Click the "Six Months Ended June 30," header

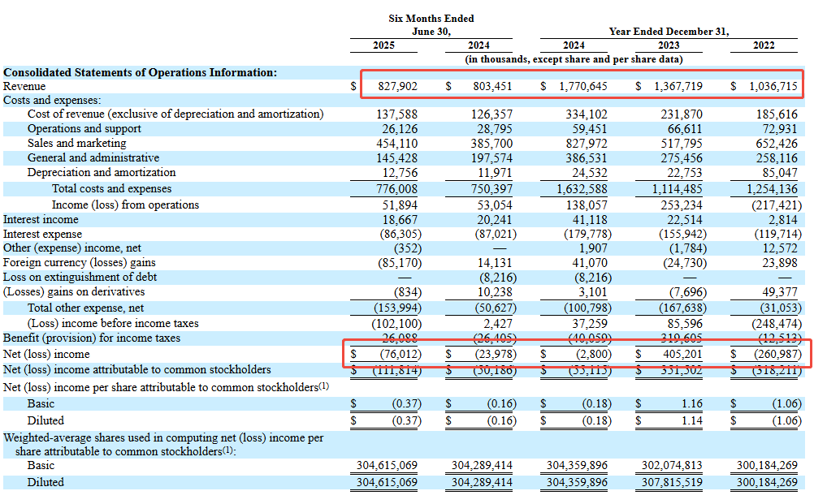431,25
